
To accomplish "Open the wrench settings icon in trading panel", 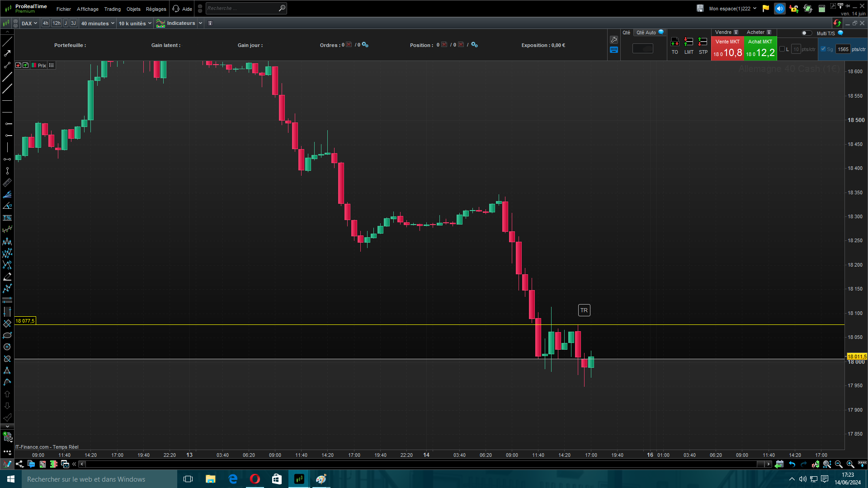I will tap(613, 40).
